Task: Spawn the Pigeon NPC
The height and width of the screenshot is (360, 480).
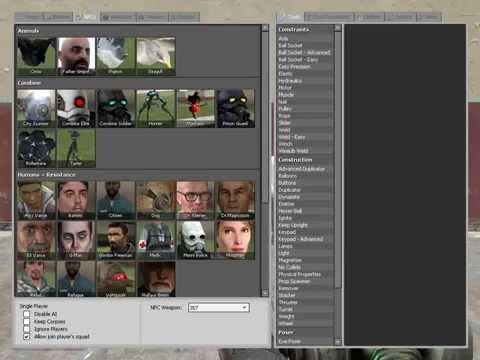Action: [116, 56]
